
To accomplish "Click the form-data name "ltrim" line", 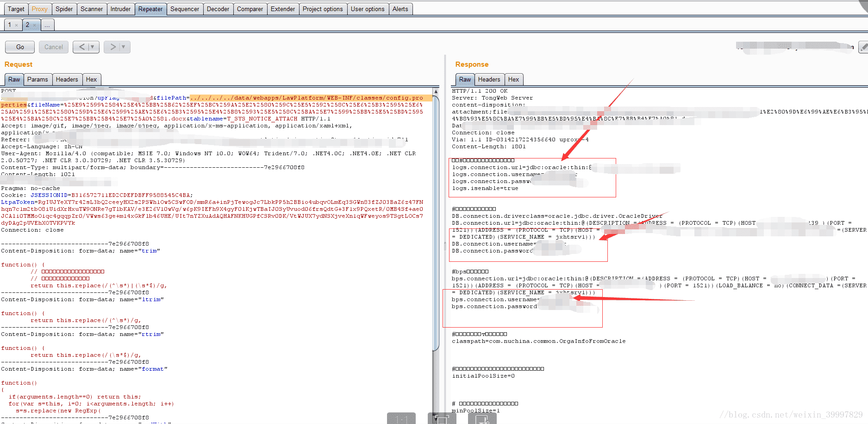I will click(x=82, y=299).
